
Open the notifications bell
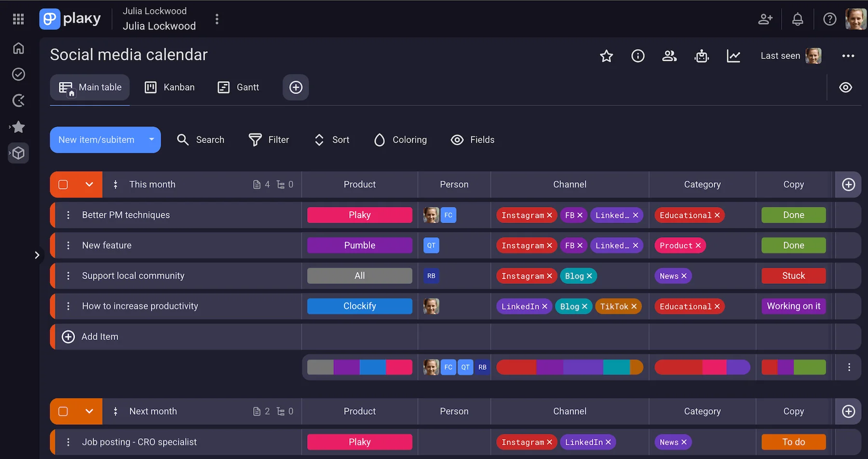(798, 19)
